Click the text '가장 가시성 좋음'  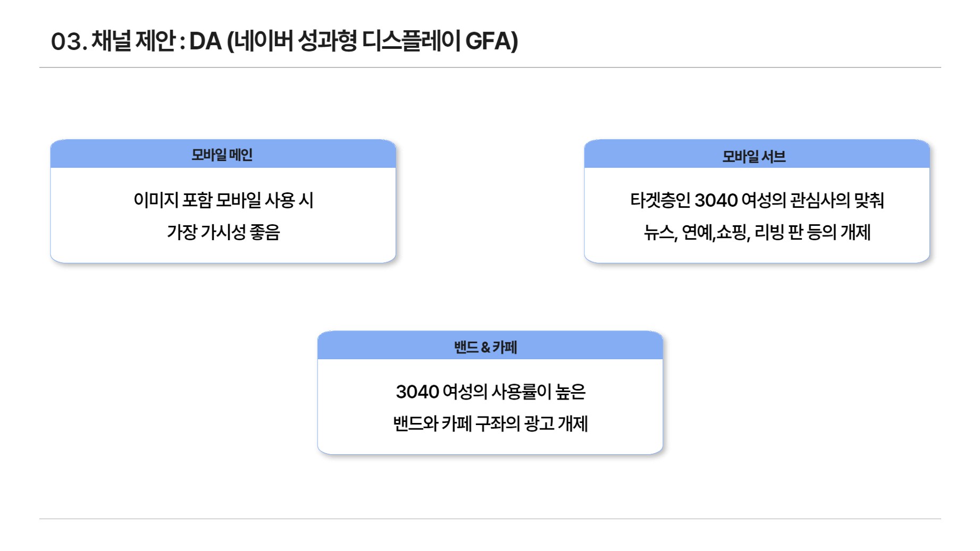(223, 232)
